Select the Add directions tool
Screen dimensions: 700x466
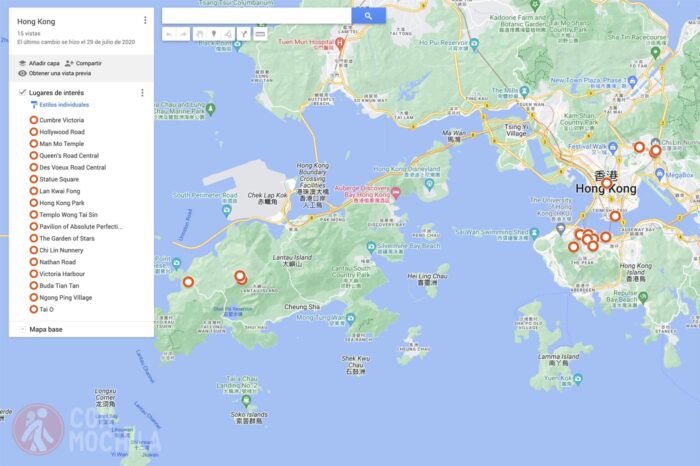[244, 34]
